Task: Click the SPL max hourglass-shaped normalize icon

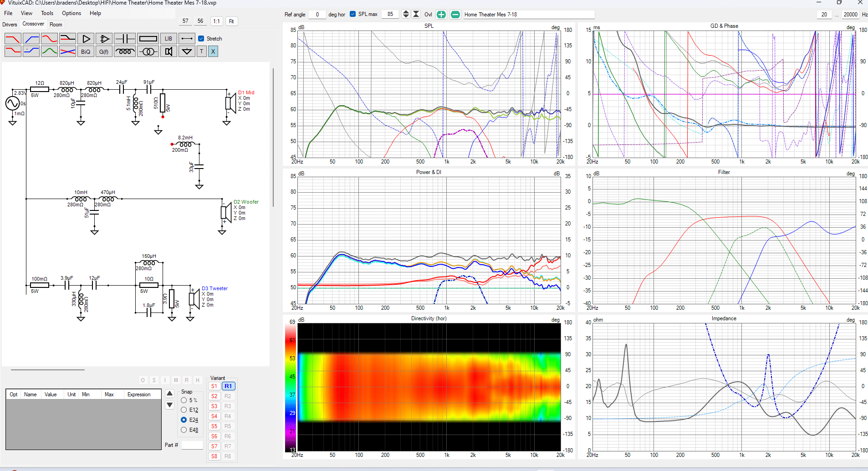Action: [416, 14]
